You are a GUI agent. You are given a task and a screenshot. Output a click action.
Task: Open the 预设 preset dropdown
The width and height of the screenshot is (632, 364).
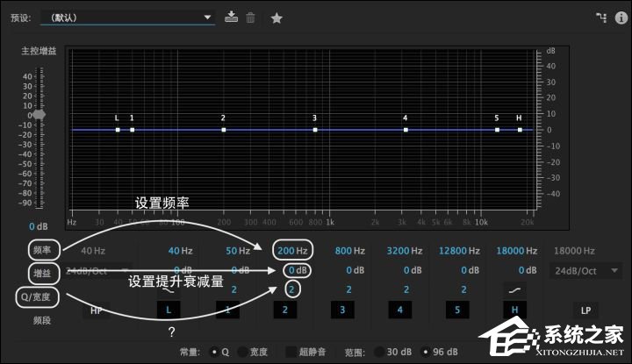click(127, 18)
